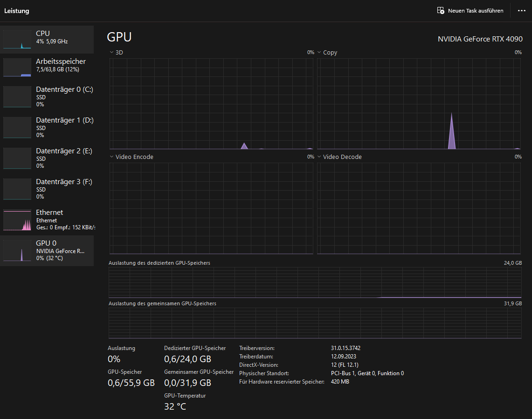
Task: Open the Copy engine dropdown chevron
Action: 319,52
